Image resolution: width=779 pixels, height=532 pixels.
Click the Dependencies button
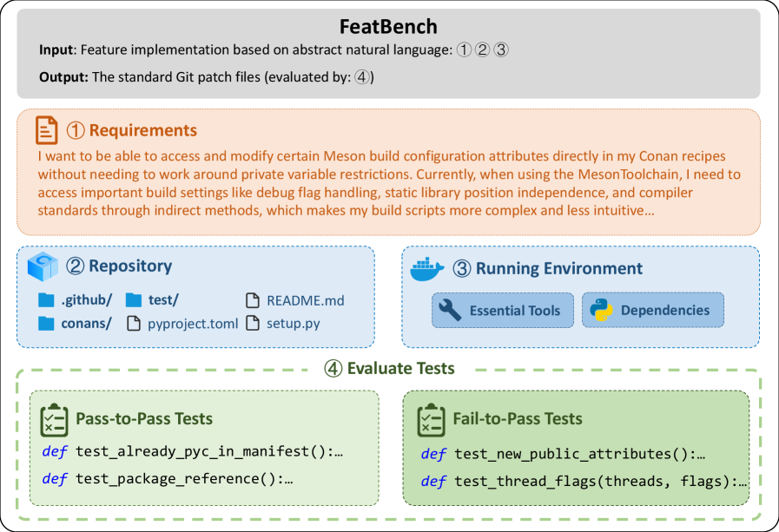click(x=652, y=311)
